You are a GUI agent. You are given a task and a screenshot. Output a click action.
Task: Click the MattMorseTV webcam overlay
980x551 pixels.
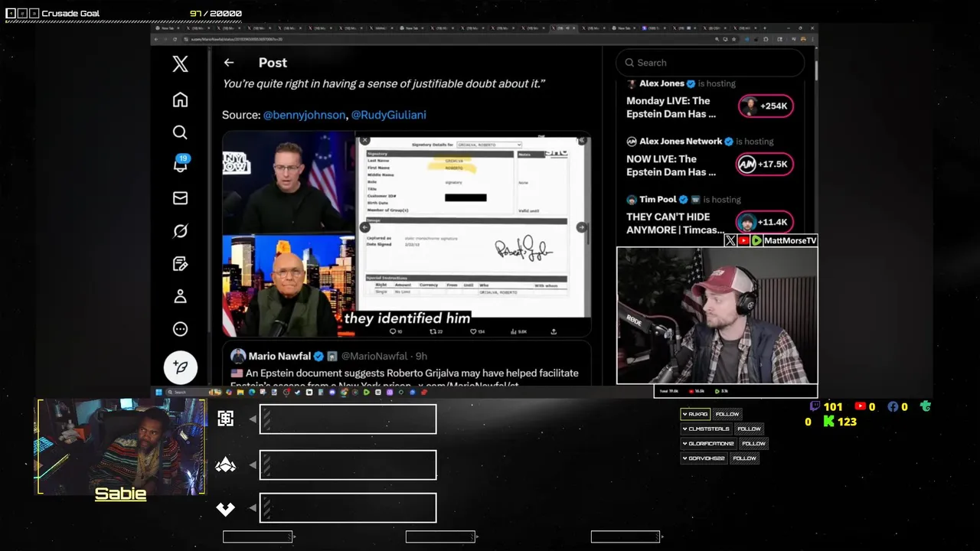[x=717, y=315]
